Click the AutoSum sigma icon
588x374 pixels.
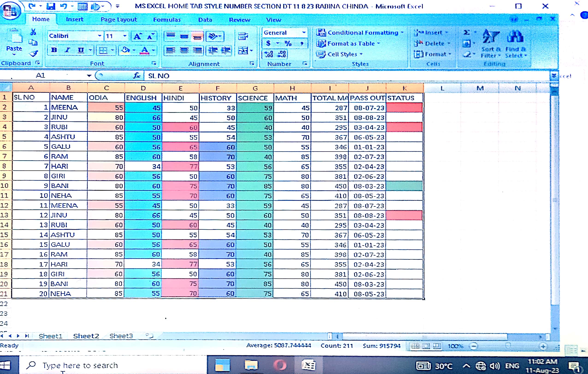[467, 32]
